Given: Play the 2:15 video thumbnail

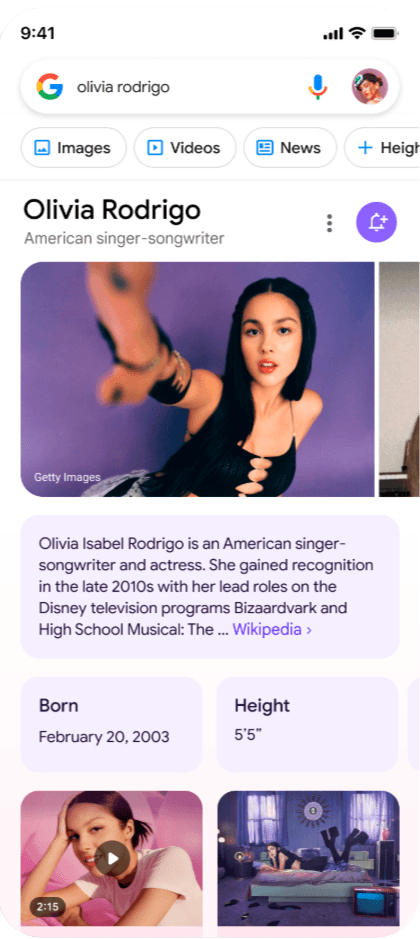Looking at the screenshot, I should click(111, 858).
